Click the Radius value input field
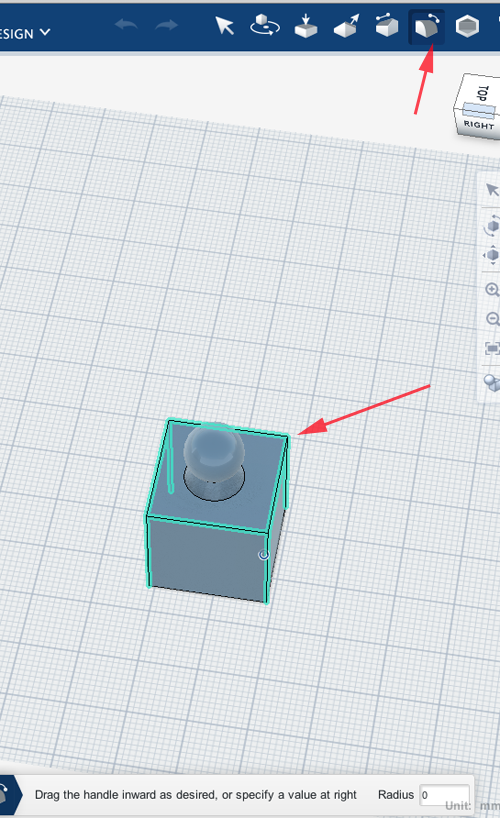Screen dimensions: 500x818 point(444,795)
